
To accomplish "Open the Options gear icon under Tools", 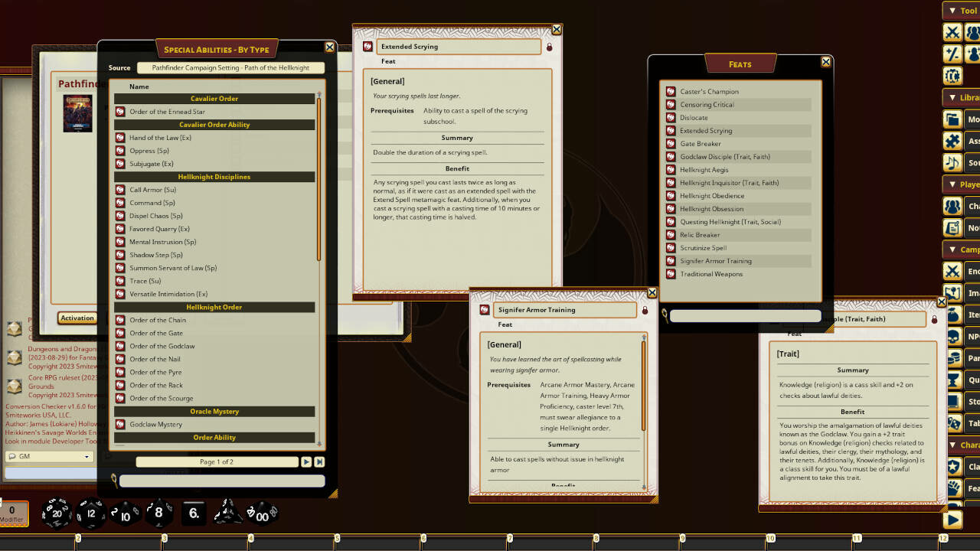I will (x=952, y=76).
